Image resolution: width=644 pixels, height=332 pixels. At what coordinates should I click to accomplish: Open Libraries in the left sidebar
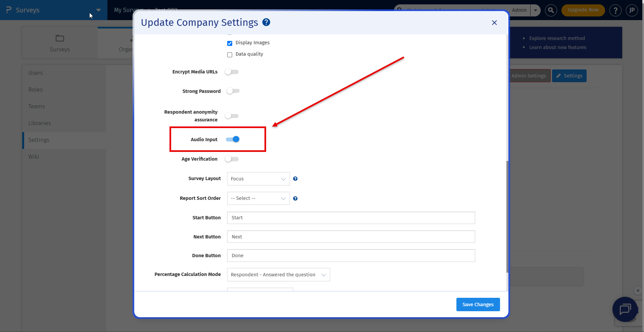[x=40, y=123]
